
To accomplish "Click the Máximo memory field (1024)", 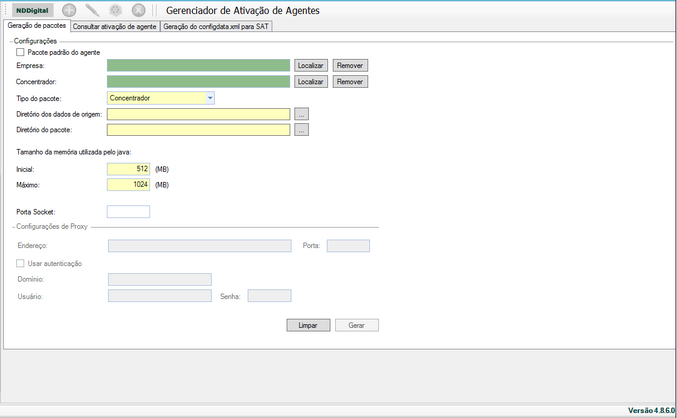I will (x=128, y=184).
